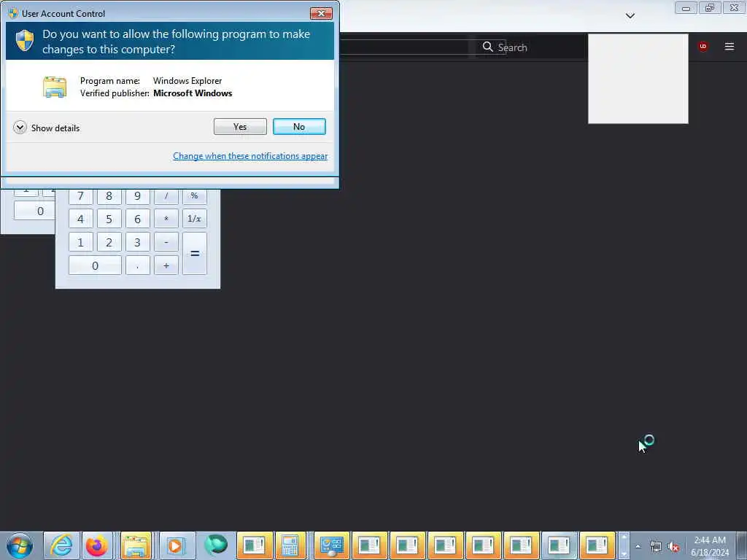Viewport: 747px width, 560px height.
Task: Close the User Account Control dialog
Action: (321, 13)
